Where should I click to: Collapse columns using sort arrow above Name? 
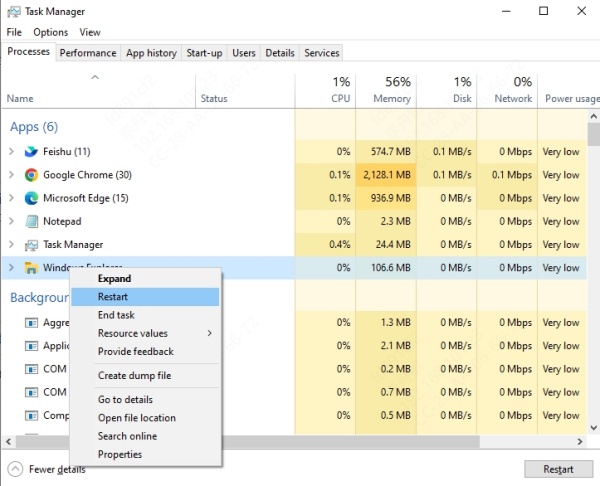click(x=95, y=77)
